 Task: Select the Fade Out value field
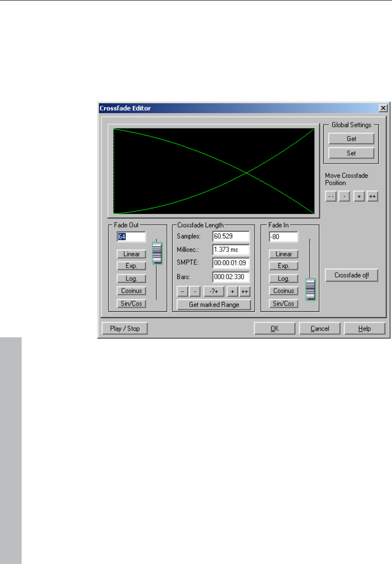pyautogui.click(x=131, y=237)
